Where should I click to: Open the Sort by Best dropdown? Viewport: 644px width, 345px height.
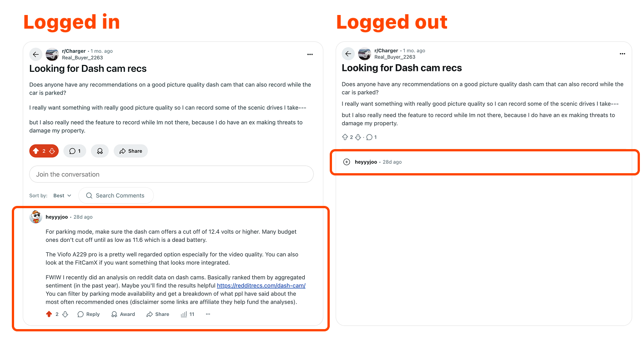[62, 195]
